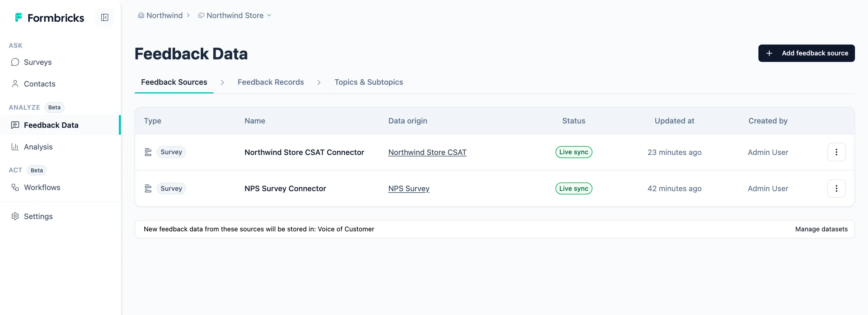Click the ASK section label

(16, 46)
